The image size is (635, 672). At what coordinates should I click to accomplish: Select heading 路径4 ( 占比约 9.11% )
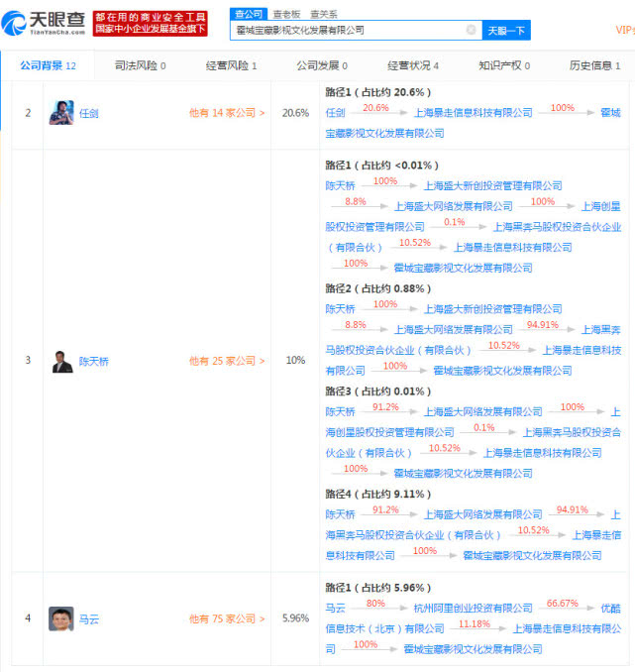tap(377, 494)
